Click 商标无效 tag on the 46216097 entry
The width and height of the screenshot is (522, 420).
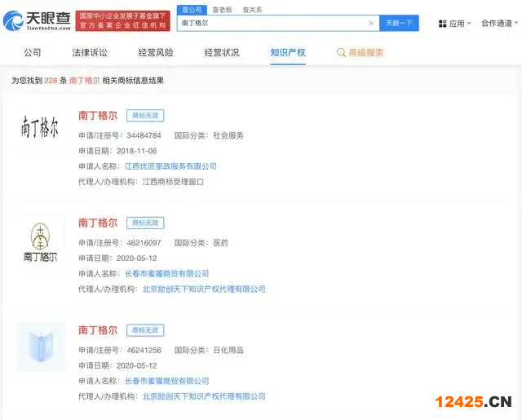click(x=145, y=223)
